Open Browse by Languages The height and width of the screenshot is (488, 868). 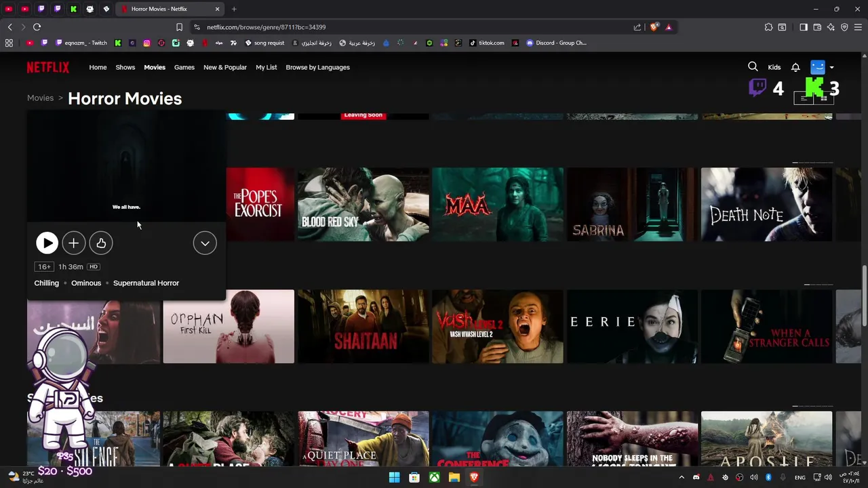click(317, 67)
